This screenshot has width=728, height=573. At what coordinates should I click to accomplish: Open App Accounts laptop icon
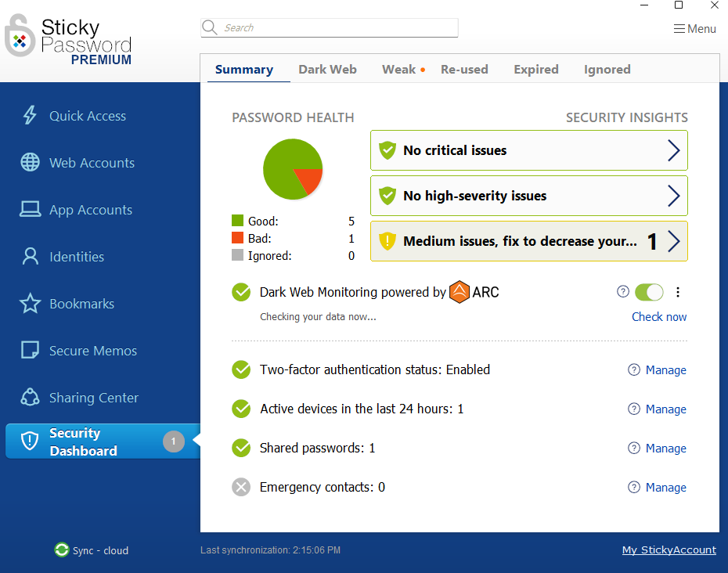click(x=31, y=209)
